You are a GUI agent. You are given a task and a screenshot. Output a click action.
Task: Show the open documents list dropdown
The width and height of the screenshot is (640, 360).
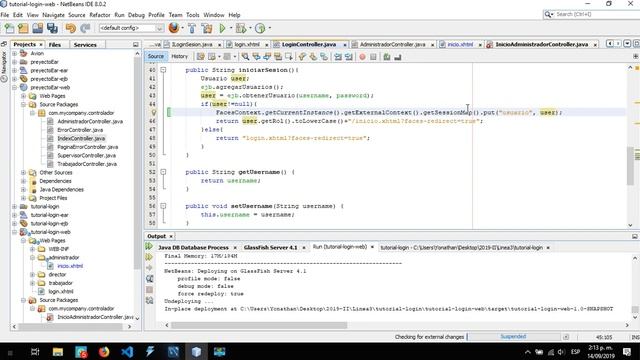pos(627,44)
